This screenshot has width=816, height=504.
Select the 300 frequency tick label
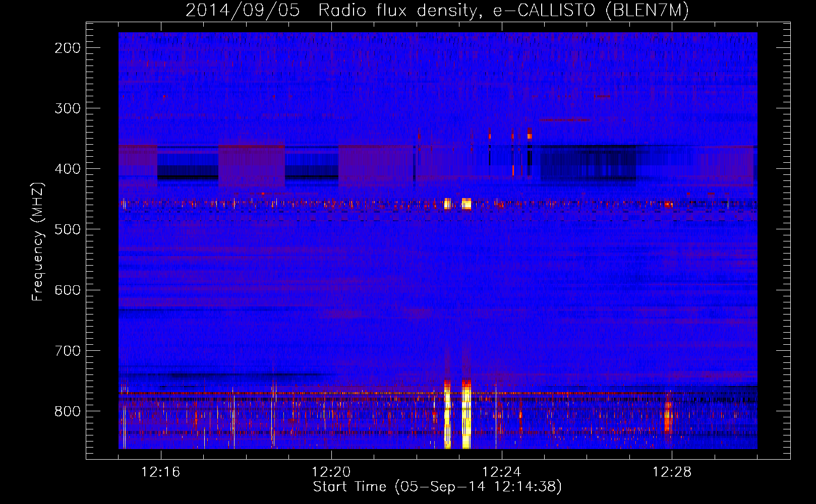68,108
